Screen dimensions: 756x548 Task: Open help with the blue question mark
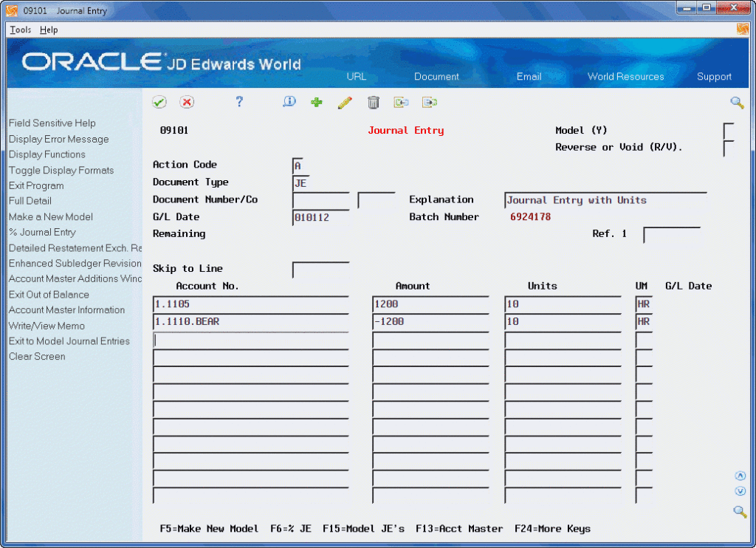239,102
